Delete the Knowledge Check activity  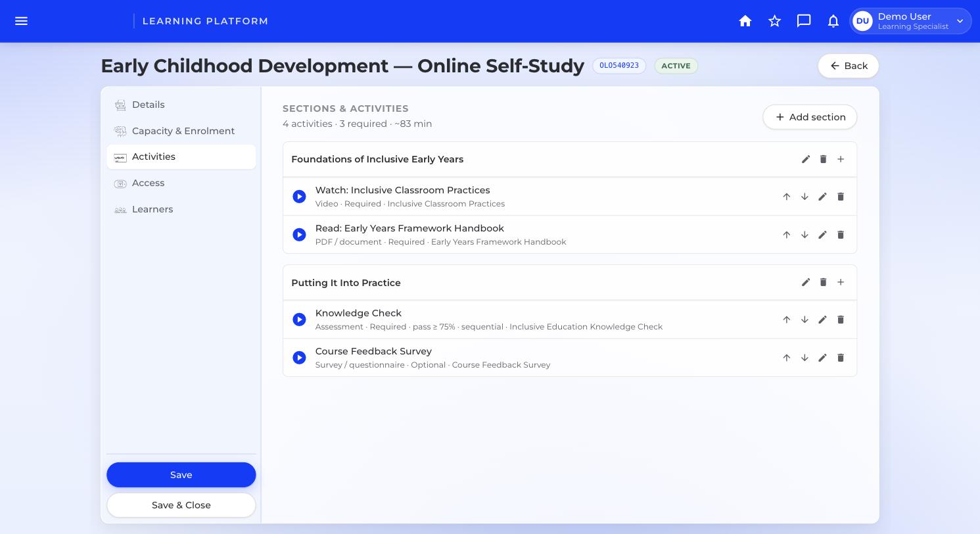pos(841,320)
